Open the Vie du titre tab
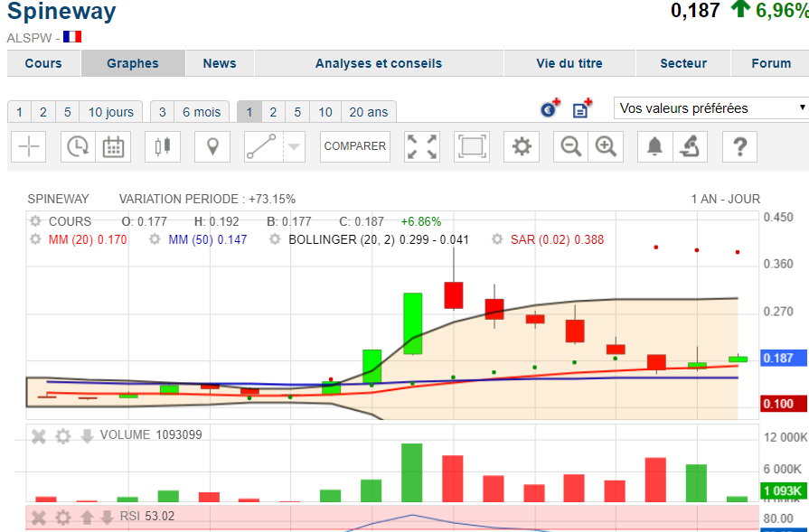809x532 pixels. point(569,63)
